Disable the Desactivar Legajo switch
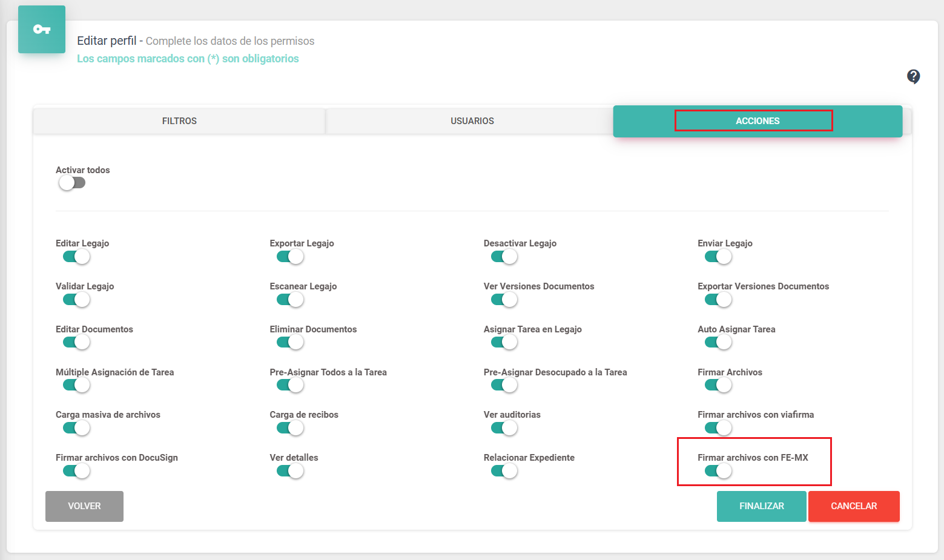This screenshot has height=560, width=944. pyautogui.click(x=504, y=257)
